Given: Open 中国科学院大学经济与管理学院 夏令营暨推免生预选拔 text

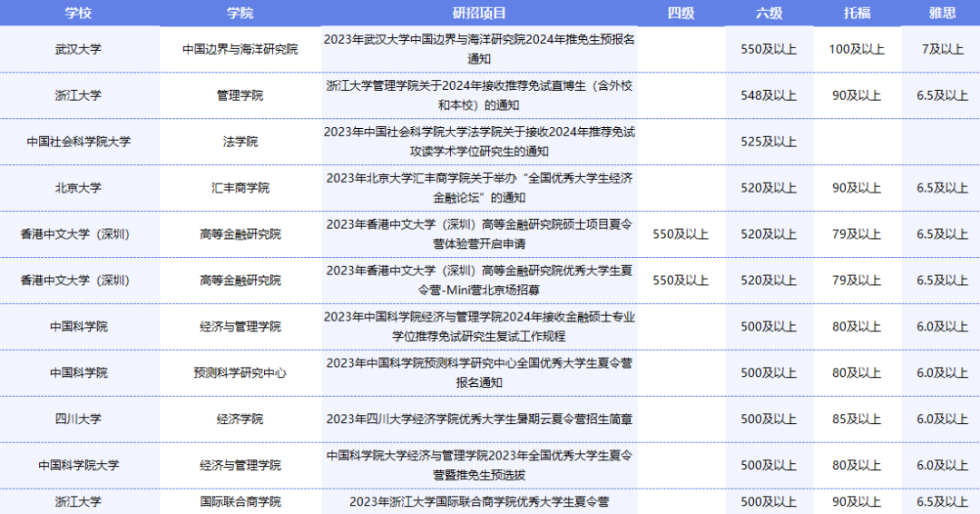Looking at the screenshot, I should tap(479, 466).
